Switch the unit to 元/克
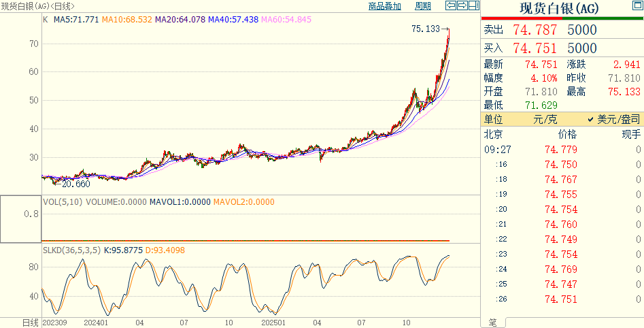644x328 pixels. click(544, 119)
